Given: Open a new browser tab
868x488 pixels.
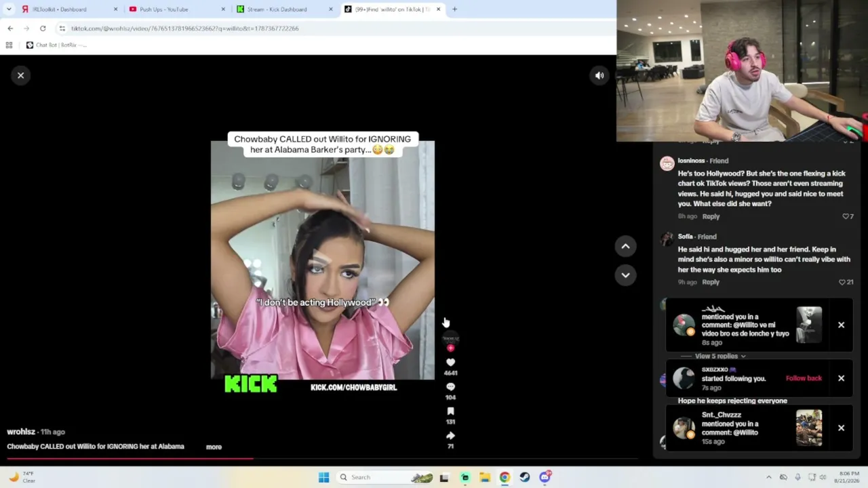Looking at the screenshot, I should pos(454,9).
